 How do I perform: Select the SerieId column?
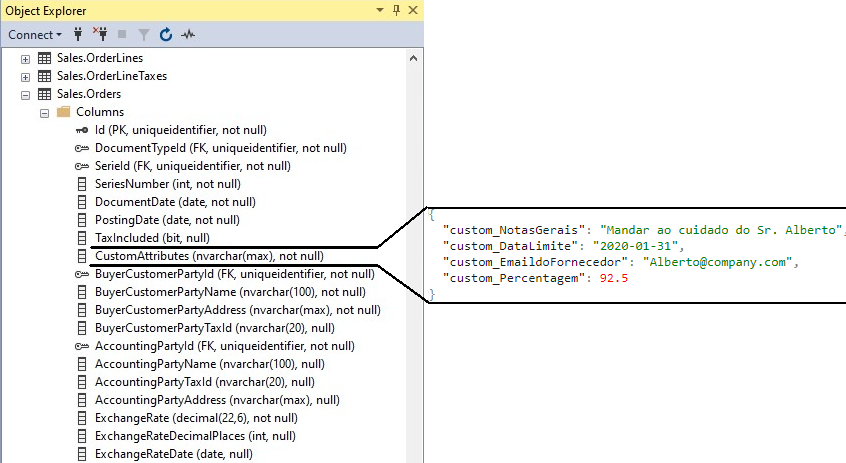(x=193, y=166)
